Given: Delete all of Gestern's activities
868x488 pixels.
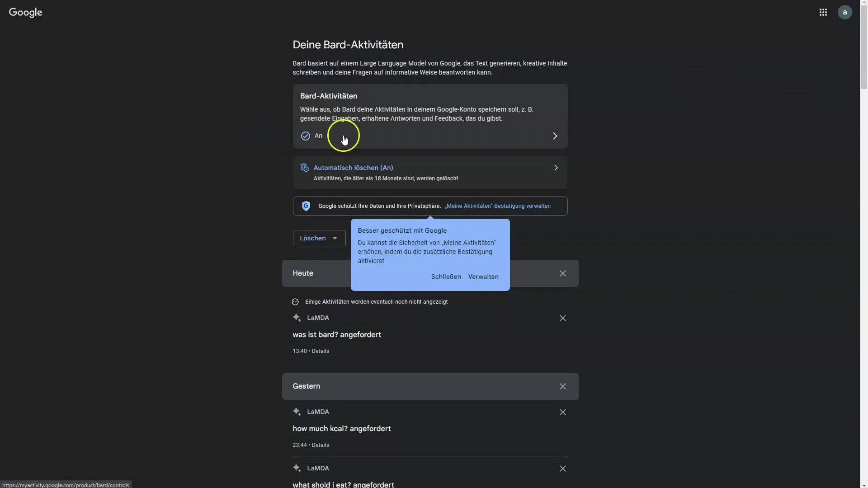Looking at the screenshot, I should coord(562,386).
